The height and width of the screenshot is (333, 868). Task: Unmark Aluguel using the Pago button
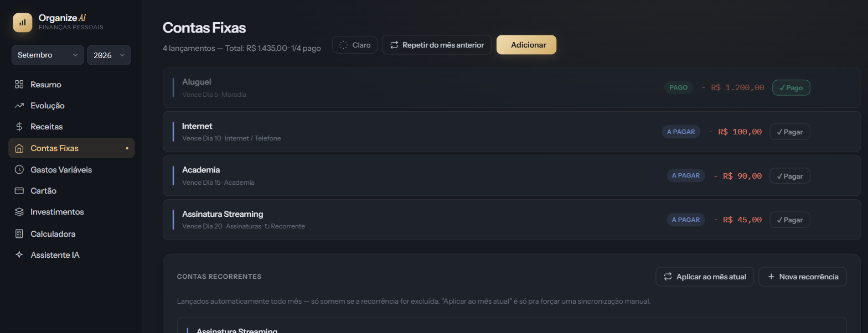click(x=791, y=87)
